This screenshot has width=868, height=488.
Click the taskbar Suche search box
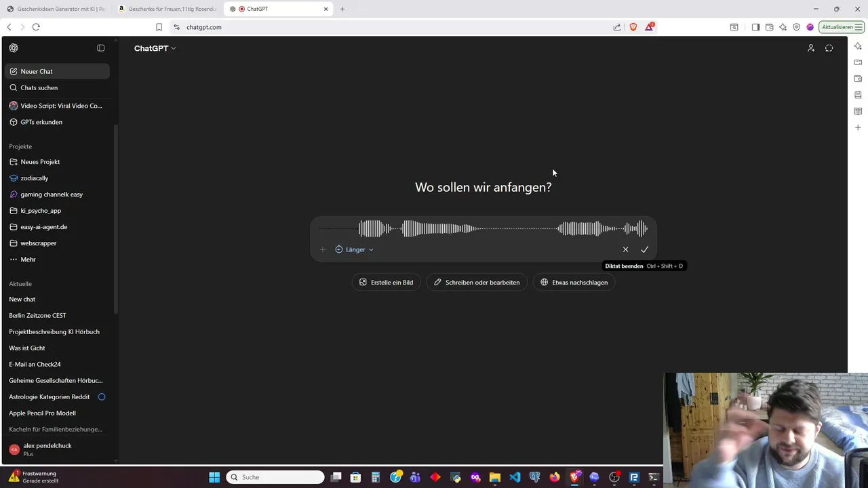(x=275, y=477)
